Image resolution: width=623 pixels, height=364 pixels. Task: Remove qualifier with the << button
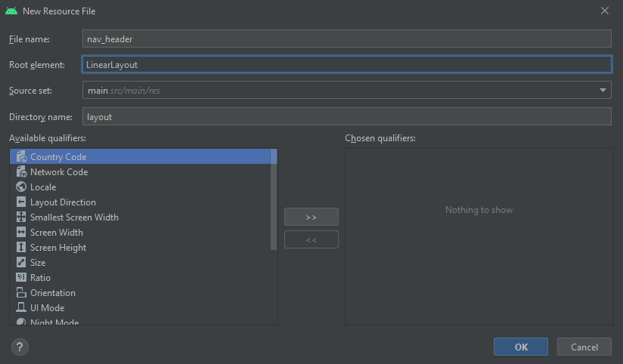[x=311, y=239]
